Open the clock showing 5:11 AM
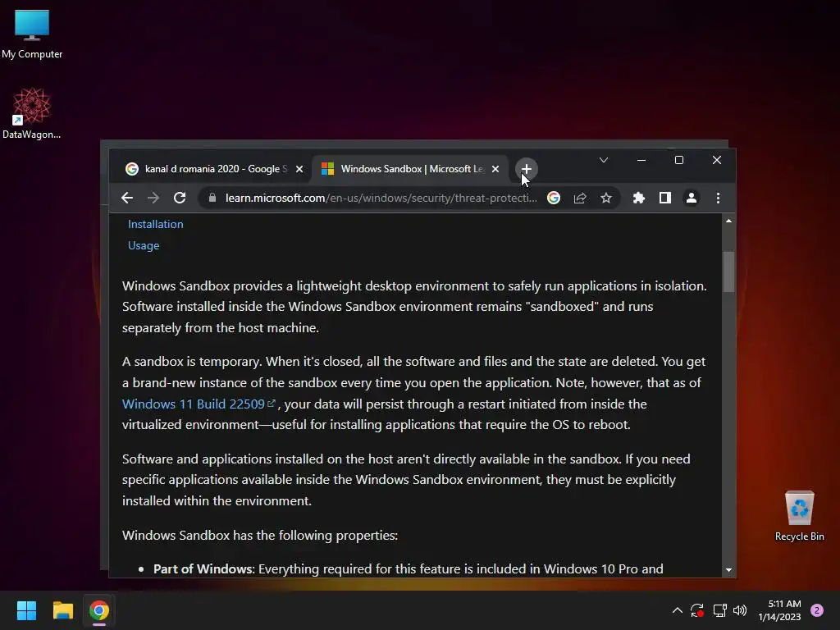The width and height of the screenshot is (840, 630). click(x=779, y=610)
